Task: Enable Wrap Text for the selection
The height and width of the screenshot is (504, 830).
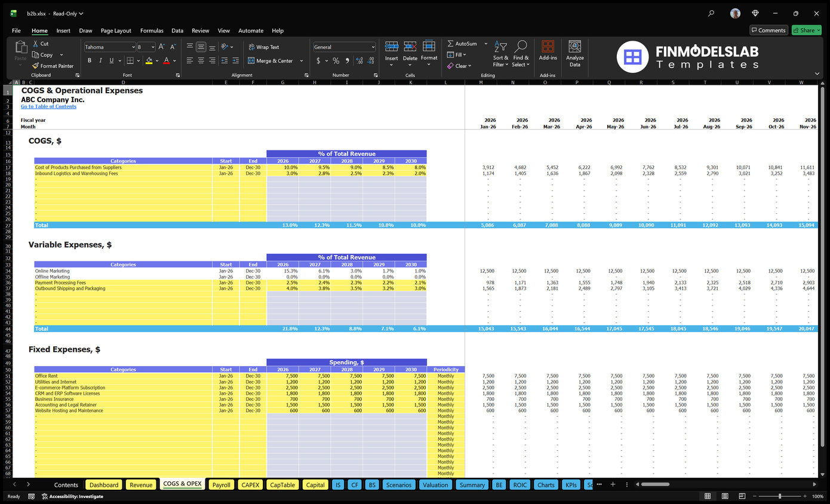Action: (265, 47)
